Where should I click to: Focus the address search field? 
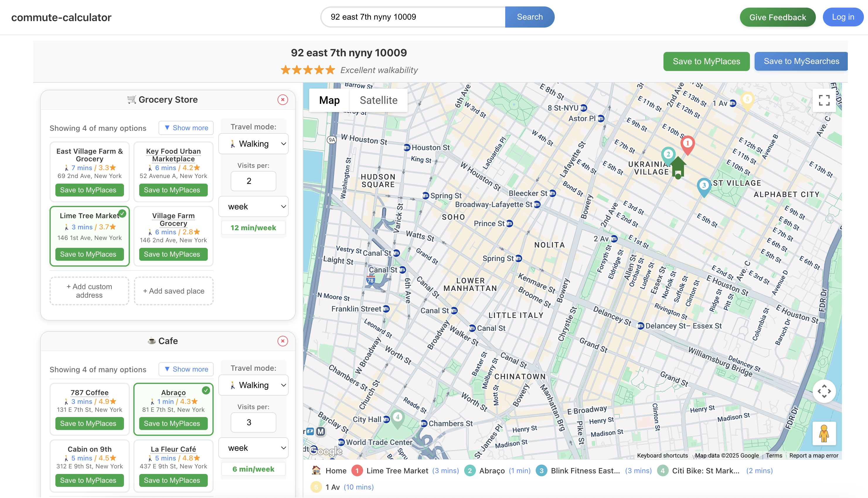pyautogui.click(x=413, y=17)
